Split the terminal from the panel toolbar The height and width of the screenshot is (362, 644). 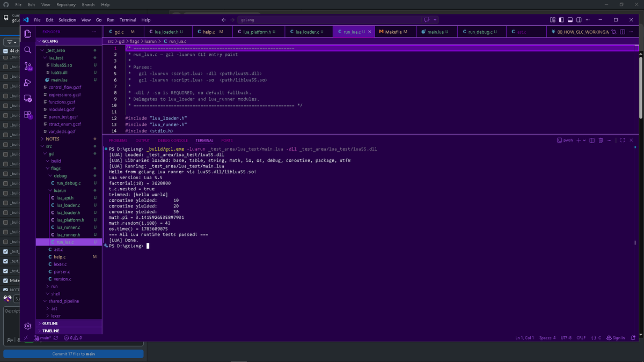click(592, 141)
